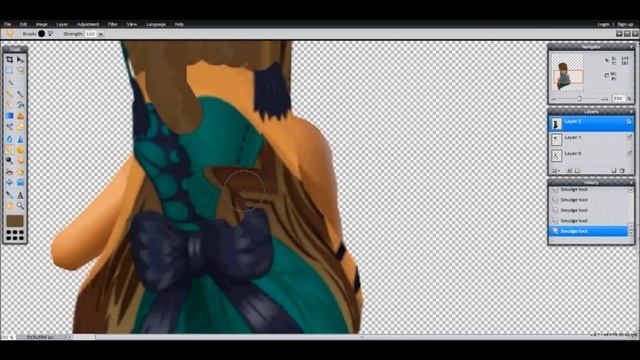The width and height of the screenshot is (640, 360).
Task: Open the Edit menu
Action: (23, 24)
